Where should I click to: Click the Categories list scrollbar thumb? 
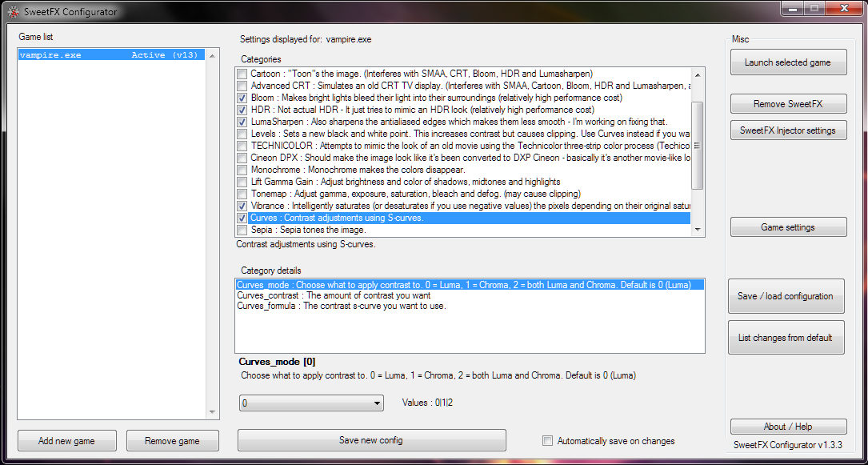click(698, 146)
